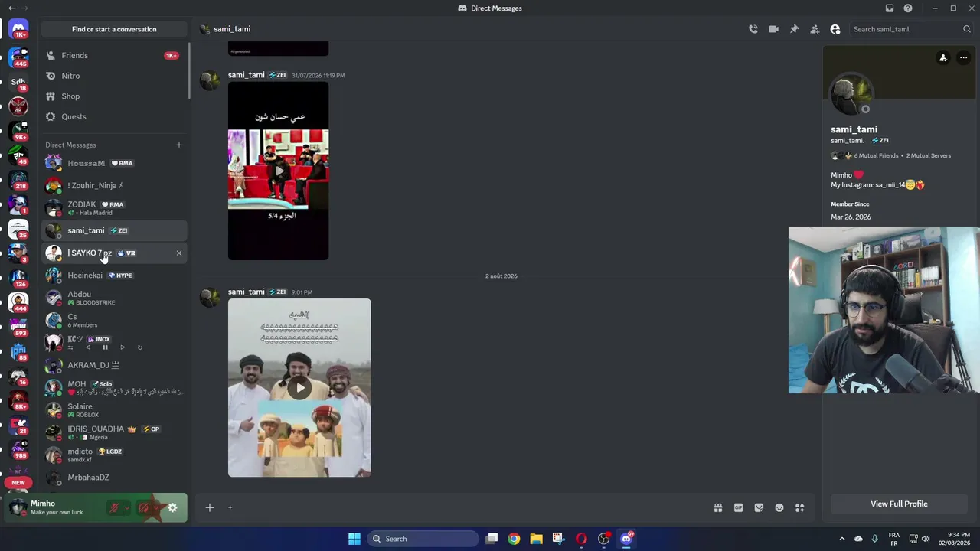Image resolution: width=980 pixels, height=551 pixels.
Task: Click 2 Mutual Servers on profile
Action: [x=929, y=155]
